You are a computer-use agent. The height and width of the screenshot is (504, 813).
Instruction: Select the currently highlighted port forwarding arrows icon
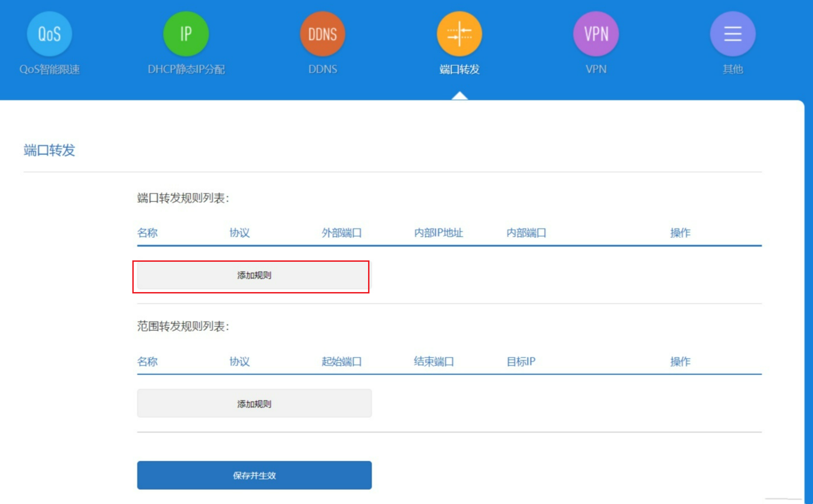pos(459,33)
